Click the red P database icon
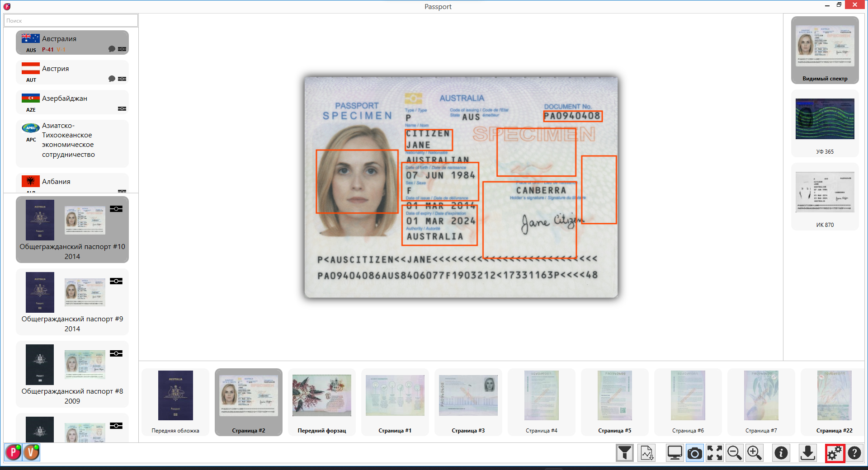This screenshot has height=470, width=868. 13,452
